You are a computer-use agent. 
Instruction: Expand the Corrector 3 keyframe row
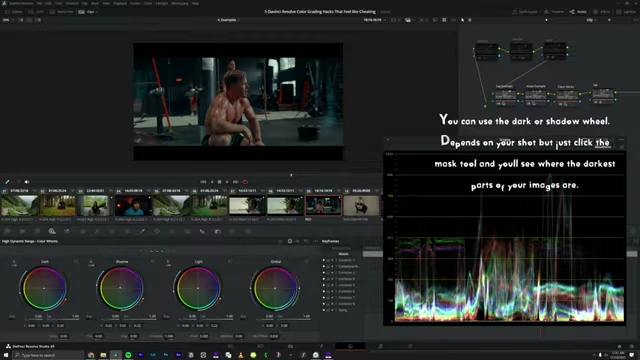336,273
